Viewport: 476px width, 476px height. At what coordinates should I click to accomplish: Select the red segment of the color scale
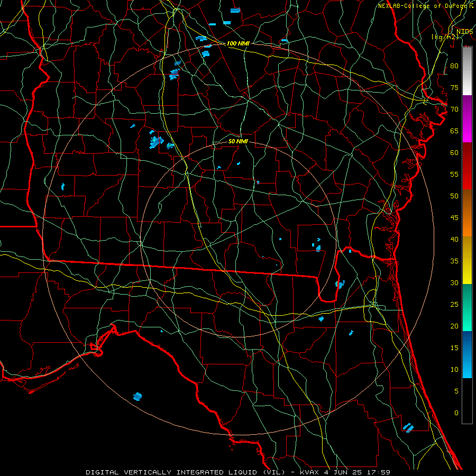coord(467,166)
